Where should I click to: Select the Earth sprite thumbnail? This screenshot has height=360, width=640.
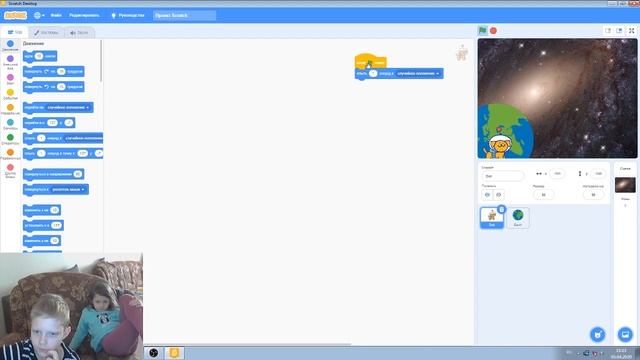coord(518,218)
